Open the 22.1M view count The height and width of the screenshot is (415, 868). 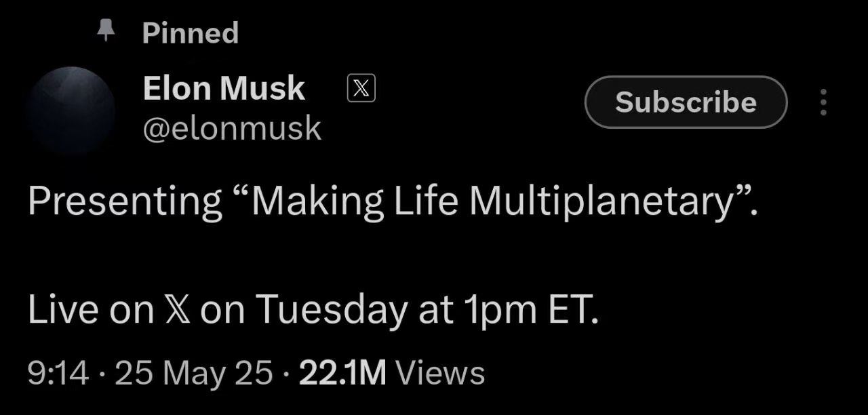click(342, 373)
